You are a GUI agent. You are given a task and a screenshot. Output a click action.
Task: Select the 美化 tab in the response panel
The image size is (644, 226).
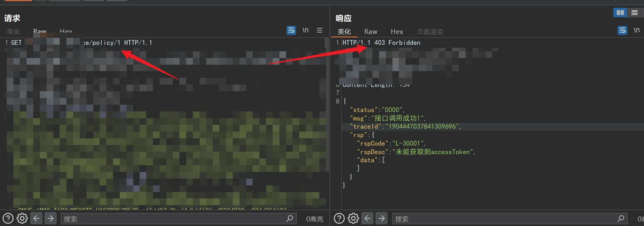point(344,31)
